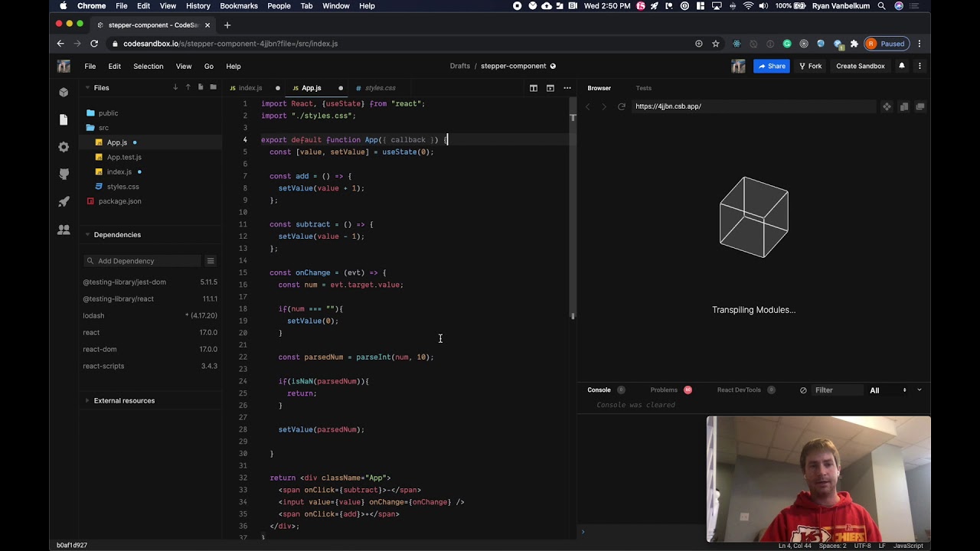Click the Add Dependency search field
This screenshot has width=980, height=551.
click(142, 261)
